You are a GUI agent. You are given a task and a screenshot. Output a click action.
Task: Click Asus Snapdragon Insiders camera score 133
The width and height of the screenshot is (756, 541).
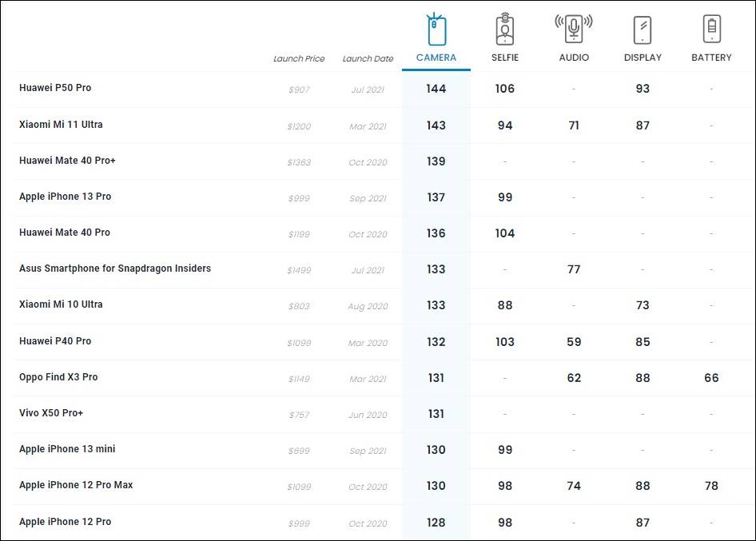coord(436,269)
